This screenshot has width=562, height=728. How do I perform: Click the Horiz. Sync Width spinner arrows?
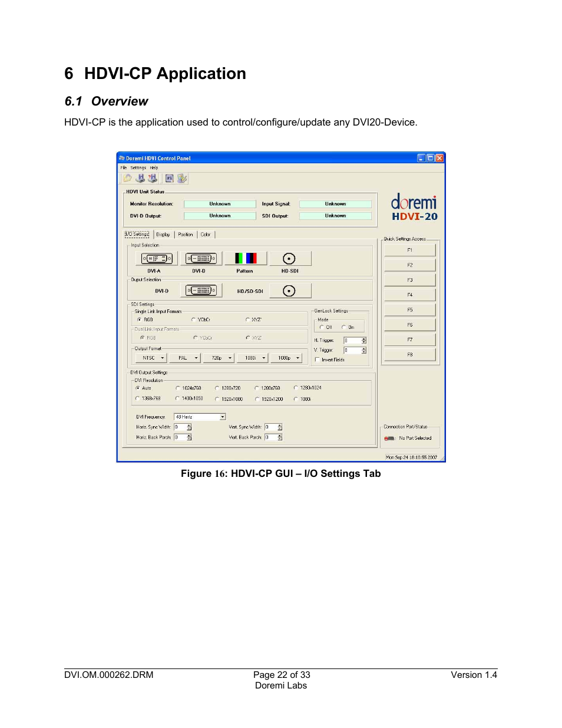pyautogui.click(x=189, y=427)
